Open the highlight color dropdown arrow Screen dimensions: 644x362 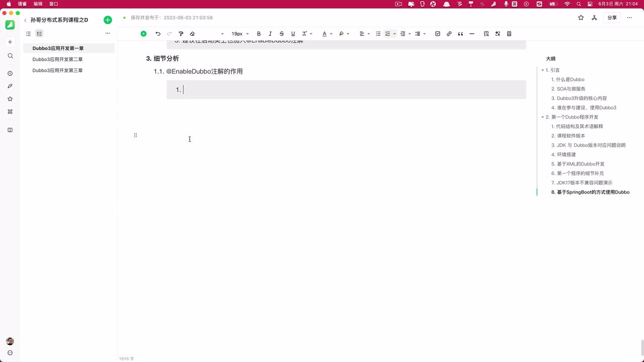pos(348,34)
